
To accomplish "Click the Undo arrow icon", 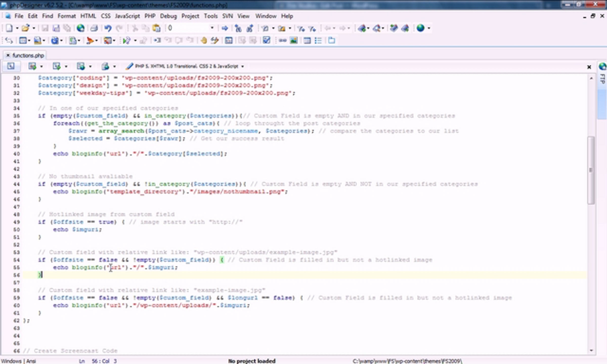I will pos(108,28).
